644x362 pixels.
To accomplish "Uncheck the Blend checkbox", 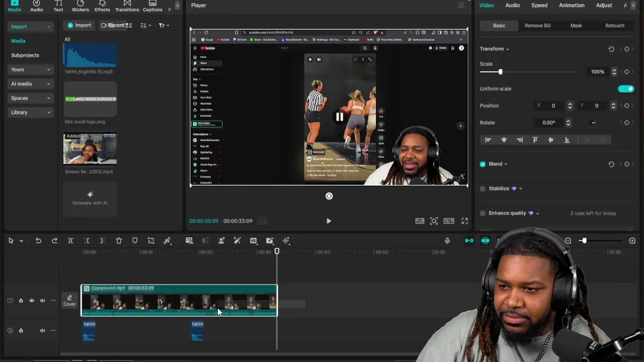I will tap(483, 164).
